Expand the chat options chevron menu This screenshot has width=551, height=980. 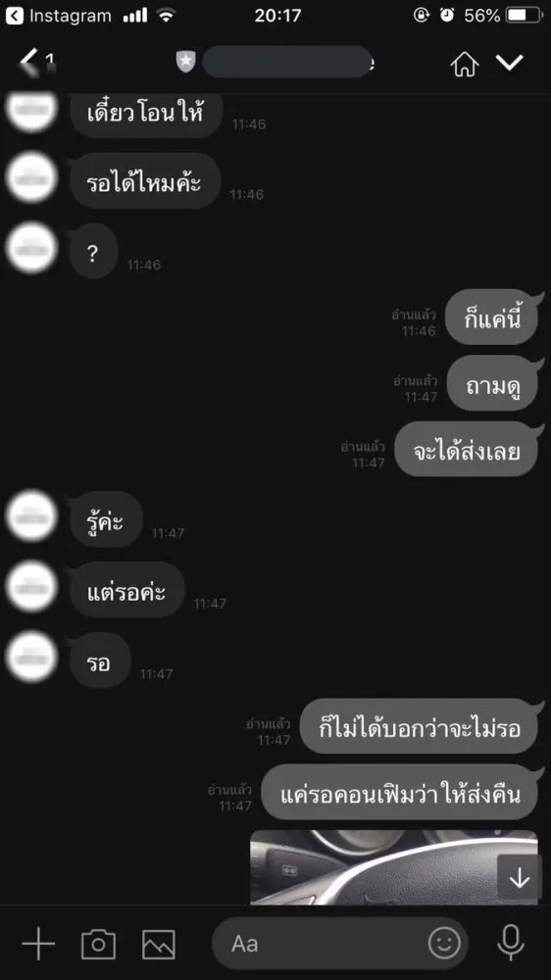pyautogui.click(x=510, y=62)
